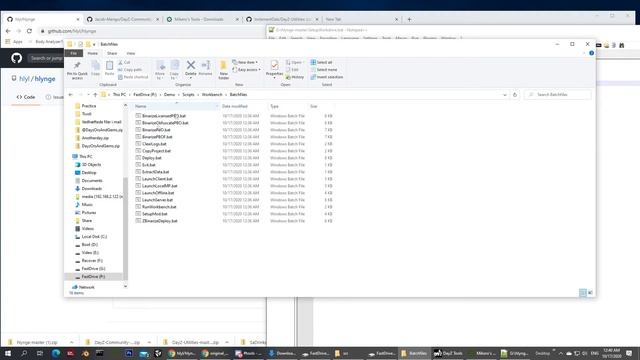Click Select all in ribbon
Viewport: 640px width, 360px height.
(x=321, y=62)
